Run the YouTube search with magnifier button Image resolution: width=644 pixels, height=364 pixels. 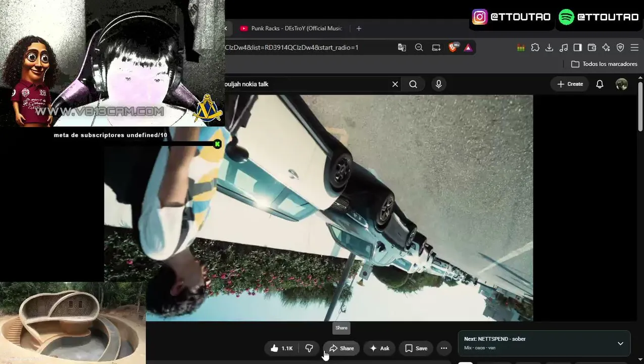413,84
